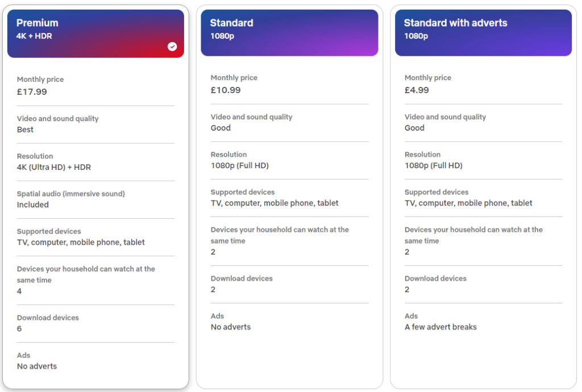582x392 pixels.
Task: Pick the Standard with adverts plan header
Action: (483, 32)
